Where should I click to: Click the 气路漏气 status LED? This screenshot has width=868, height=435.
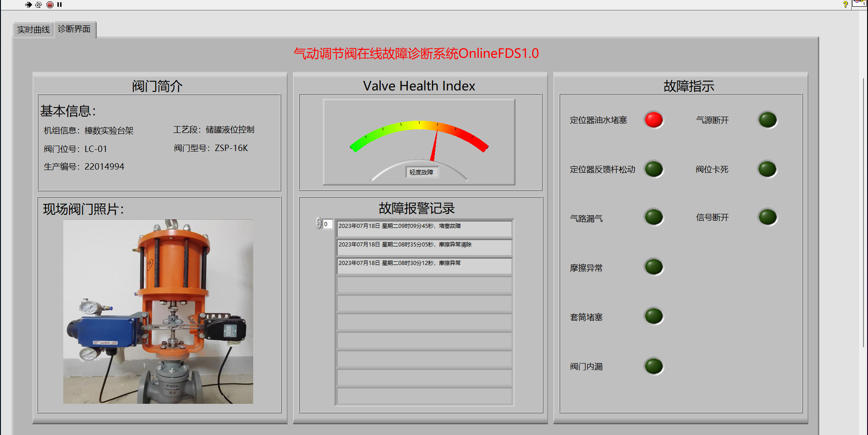653,217
